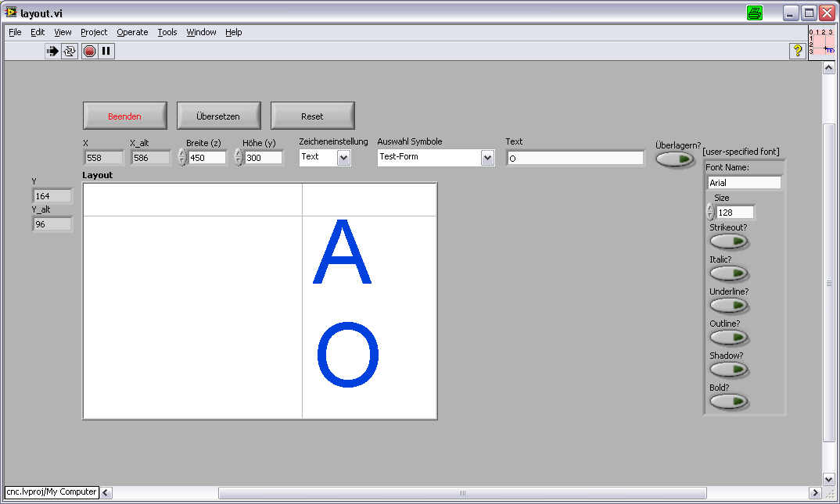Click the cnc.lvproj/My Computer status label
Image resolution: width=840 pixels, height=504 pixels.
(52, 491)
